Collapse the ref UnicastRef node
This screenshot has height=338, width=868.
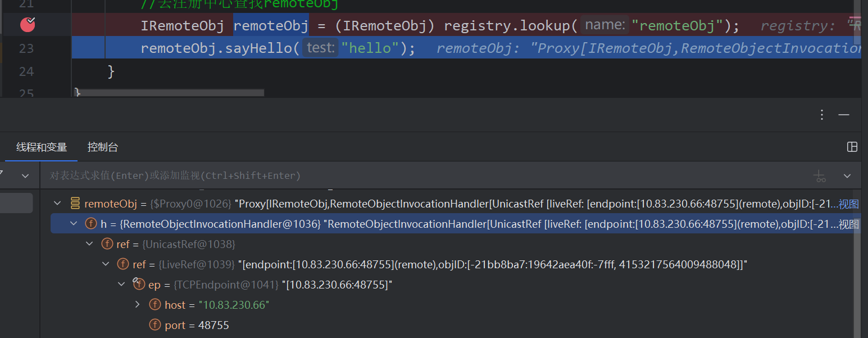tap(89, 244)
